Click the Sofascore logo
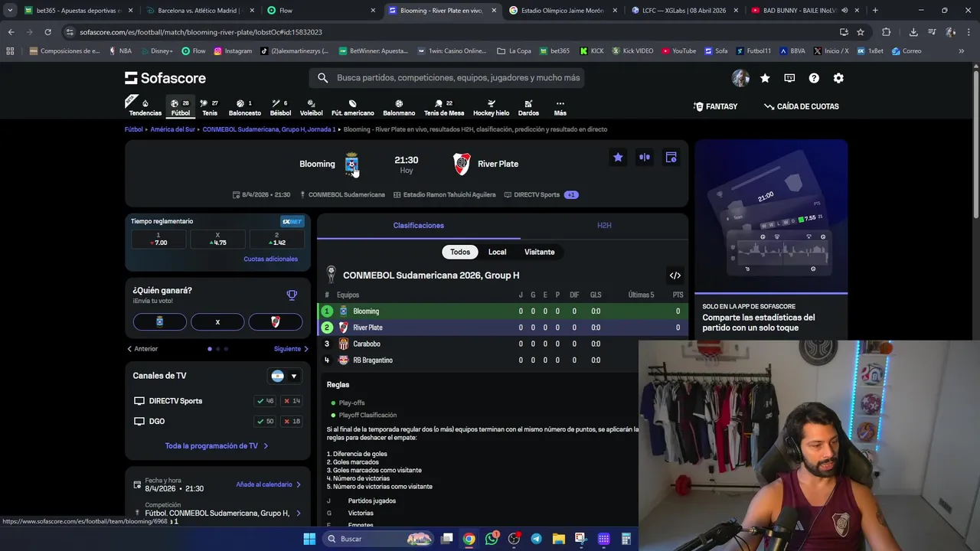Screen dimensions: 980x551 tap(165, 78)
